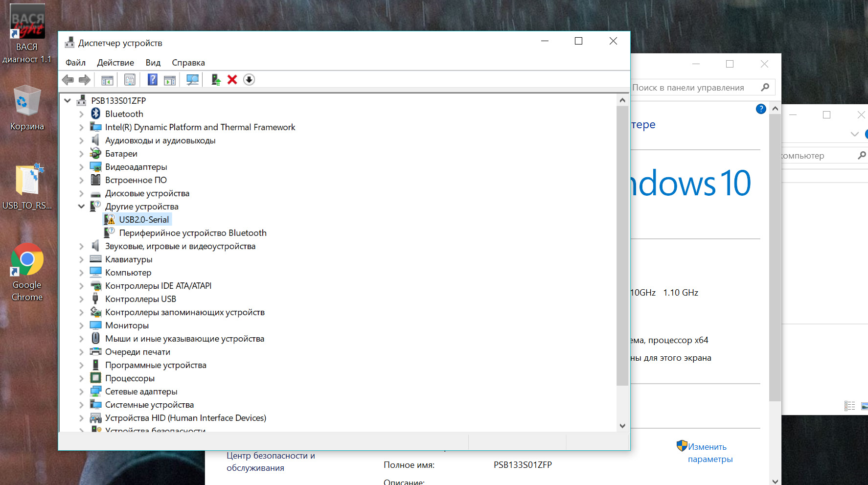Click the blue Help question mark toolbar icon
The image size is (868, 485).
[x=153, y=80]
